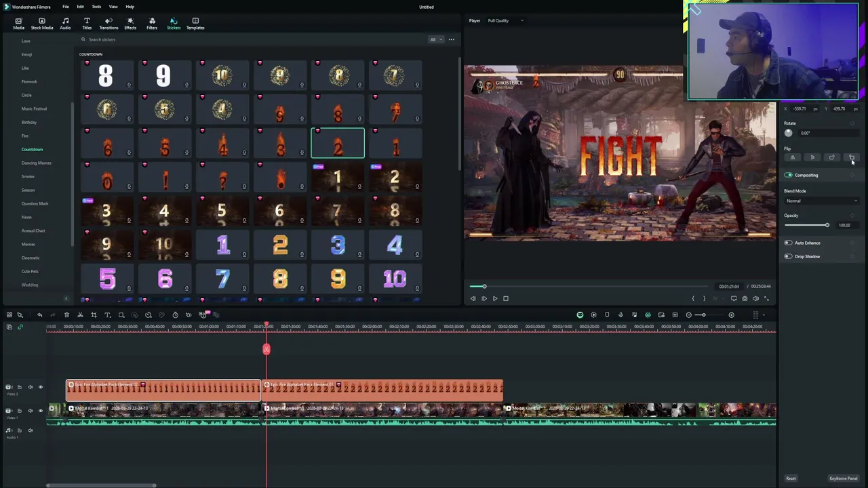The height and width of the screenshot is (488, 868).
Task: Click the player volume speaker icon
Action: point(755,298)
